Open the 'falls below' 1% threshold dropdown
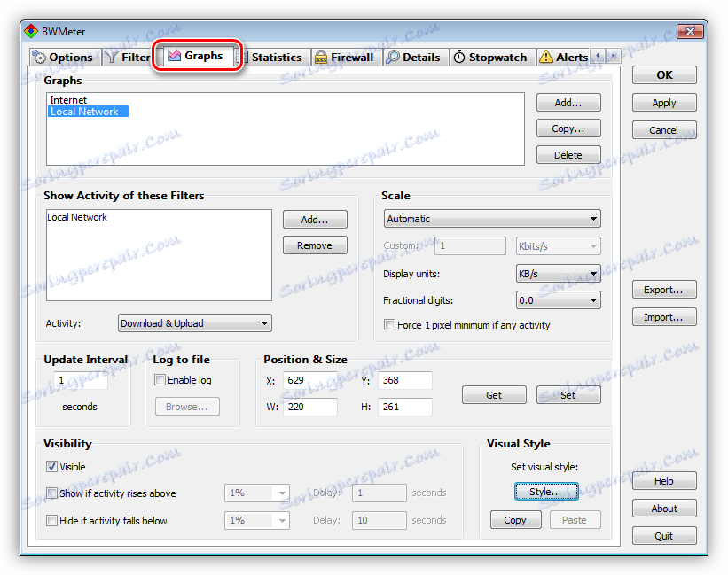 (x=257, y=520)
